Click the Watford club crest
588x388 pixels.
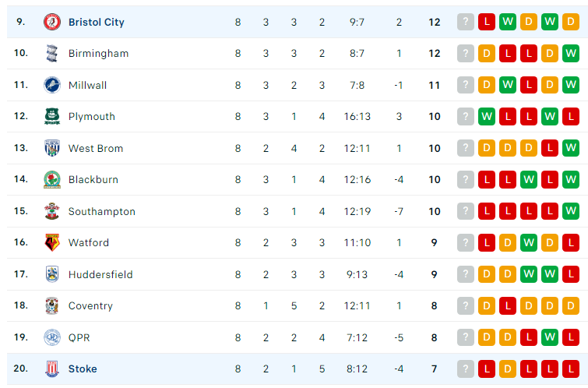coord(52,242)
